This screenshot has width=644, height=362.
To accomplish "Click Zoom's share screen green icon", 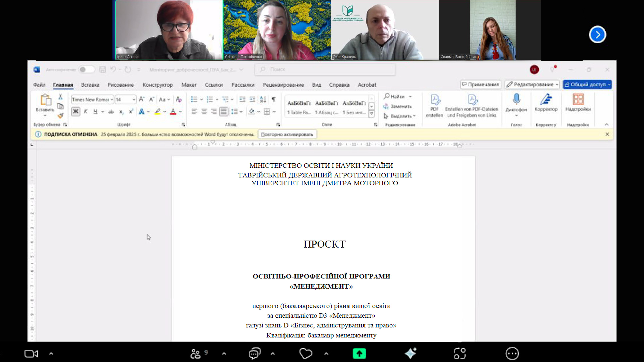I will click(x=359, y=353).
